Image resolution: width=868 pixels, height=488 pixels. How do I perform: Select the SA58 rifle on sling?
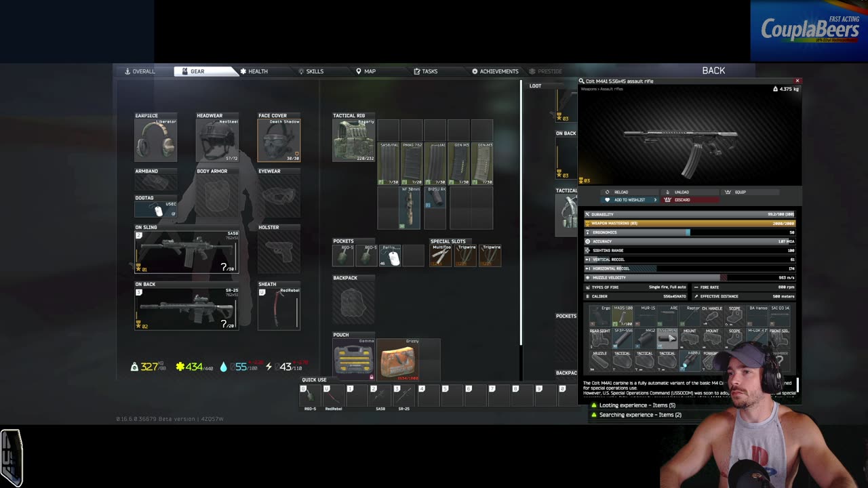186,252
